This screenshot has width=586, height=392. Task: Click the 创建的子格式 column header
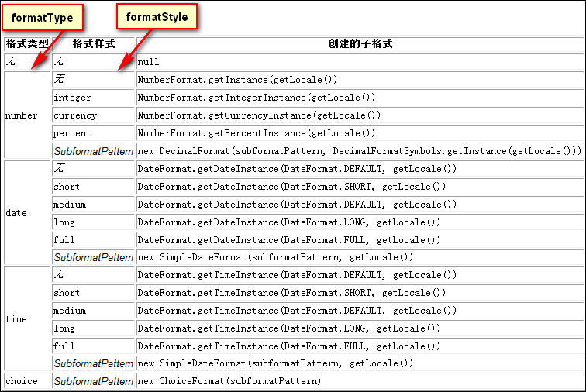coord(360,43)
